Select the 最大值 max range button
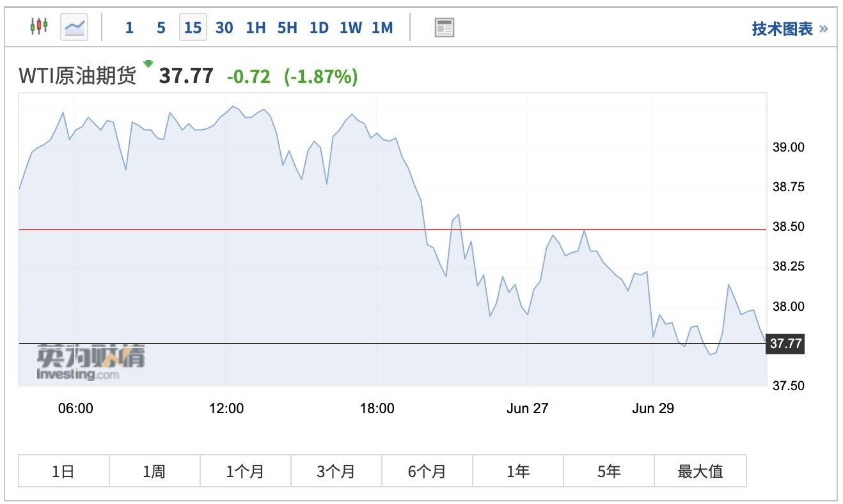Viewport: 843px width, 504px height. point(700,471)
